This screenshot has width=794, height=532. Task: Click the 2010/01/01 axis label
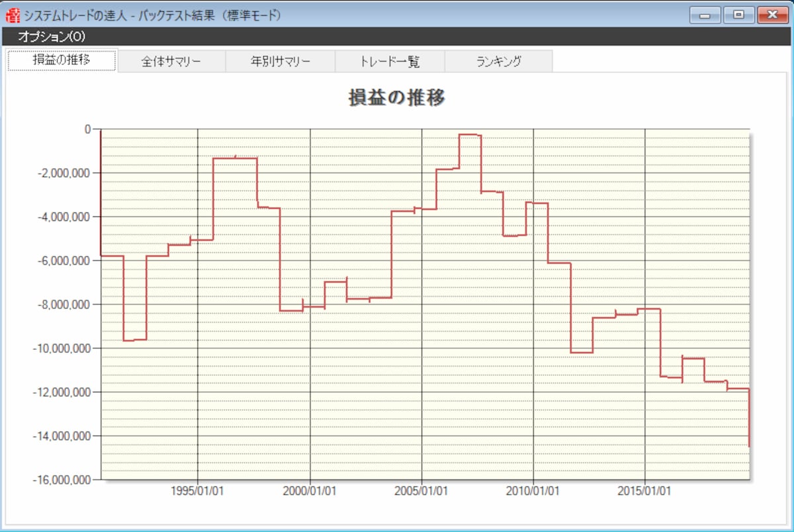pos(533,492)
